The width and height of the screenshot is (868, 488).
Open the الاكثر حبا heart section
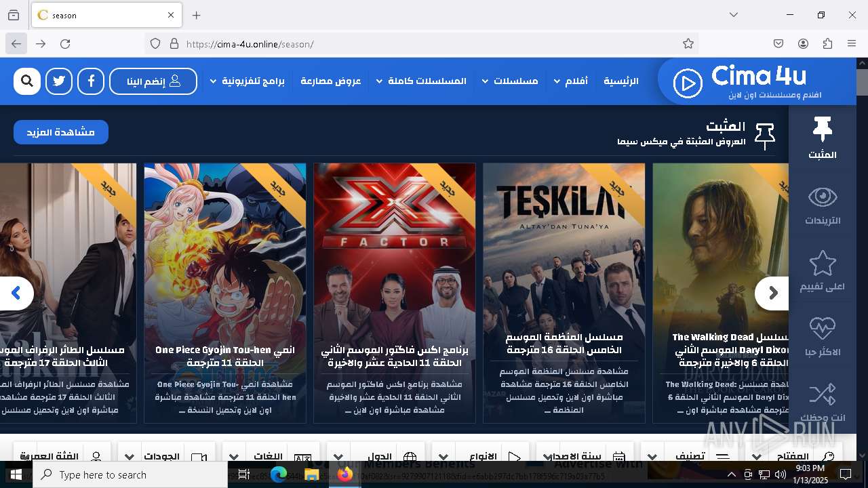pos(823,336)
